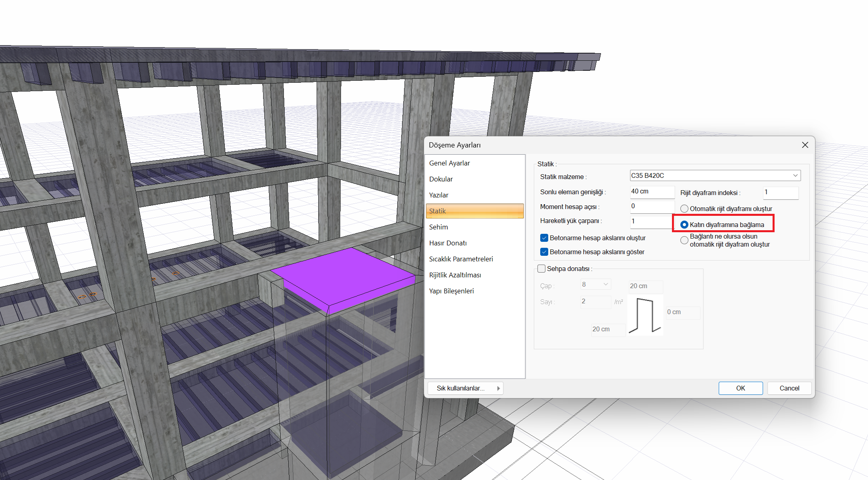Confirm settings with OK button
This screenshot has height=480, width=868.
(x=741, y=388)
